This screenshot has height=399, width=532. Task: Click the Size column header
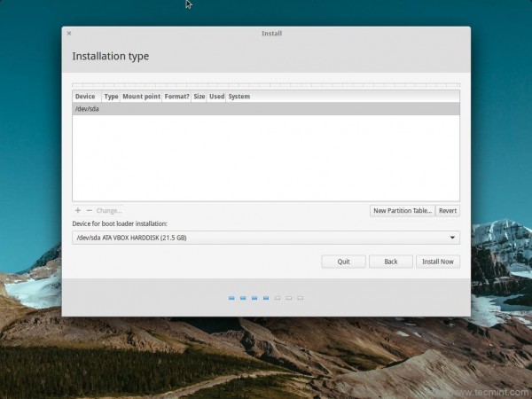pyautogui.click(x=199, y=97)
